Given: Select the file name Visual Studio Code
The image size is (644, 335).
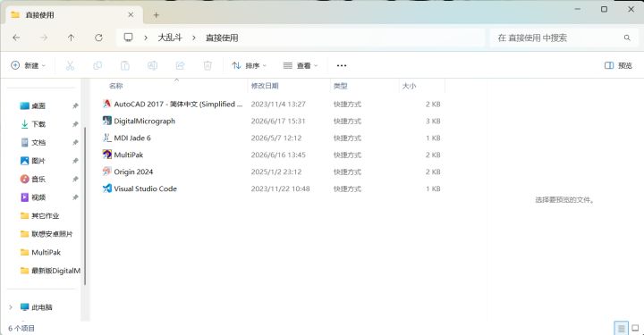Looking at the screenshot, I should click(x=146, y=188).
